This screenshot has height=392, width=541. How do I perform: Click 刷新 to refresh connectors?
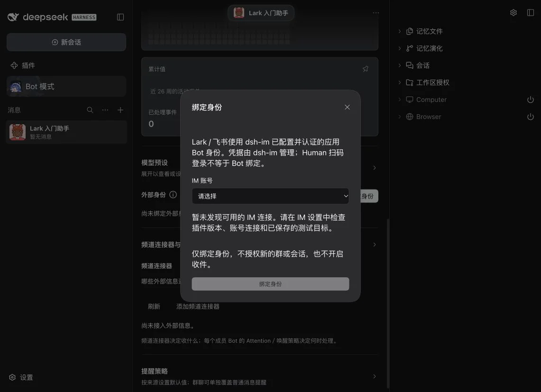pos(154,306)
